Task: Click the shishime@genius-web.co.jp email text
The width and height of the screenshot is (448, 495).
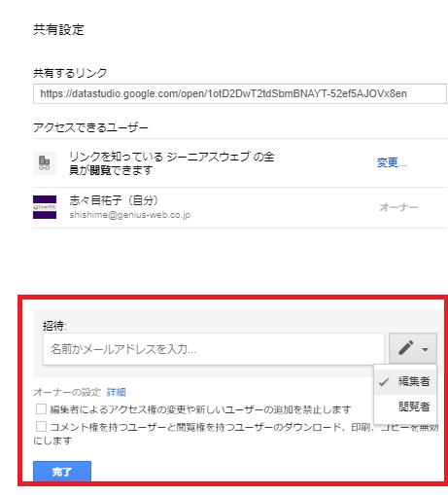Action: point(130,215)
